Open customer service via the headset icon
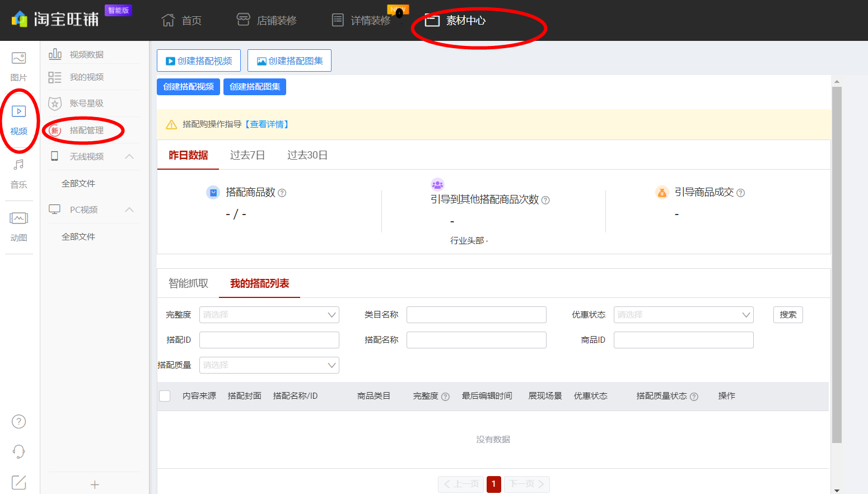868x494 pixels. [x=18, y=451]
